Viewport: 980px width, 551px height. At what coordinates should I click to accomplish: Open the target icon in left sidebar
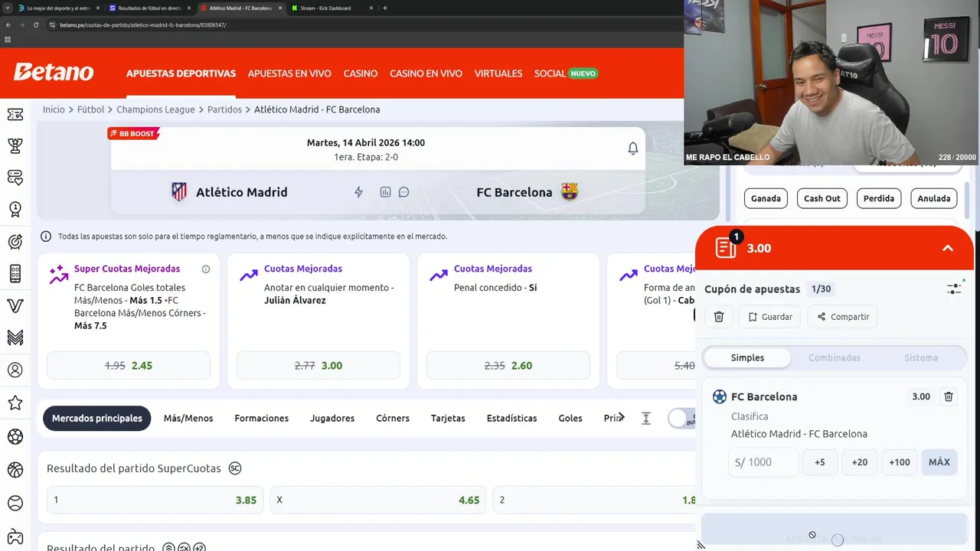15,242
